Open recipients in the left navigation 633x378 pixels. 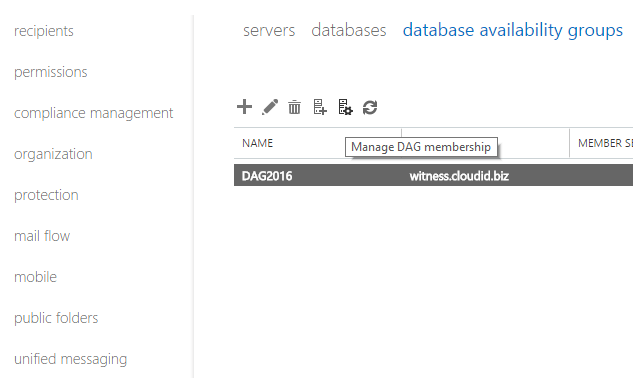[x=44, y=31]
